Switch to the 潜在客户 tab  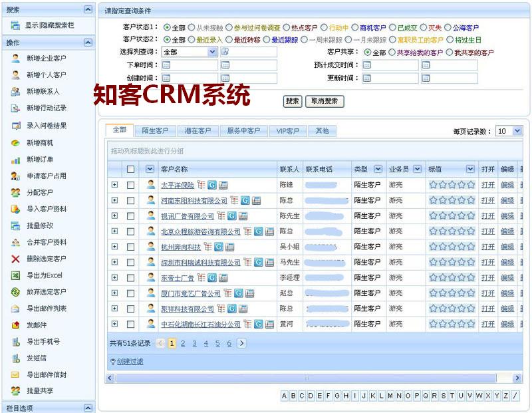click(198, 130)
